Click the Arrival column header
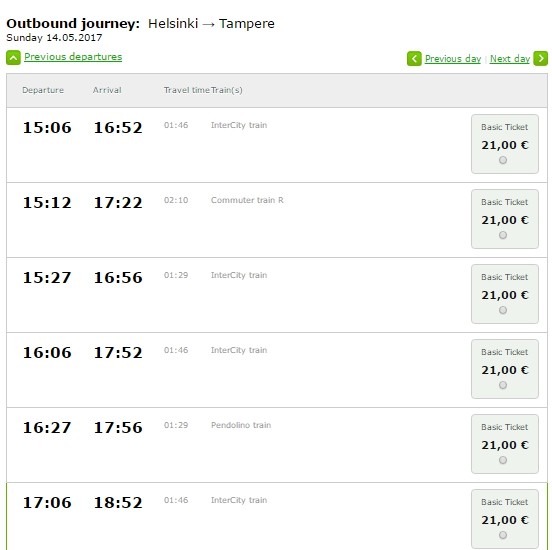Screen dimensions: 552x550 pyautogui.click(x=107, y=90)
